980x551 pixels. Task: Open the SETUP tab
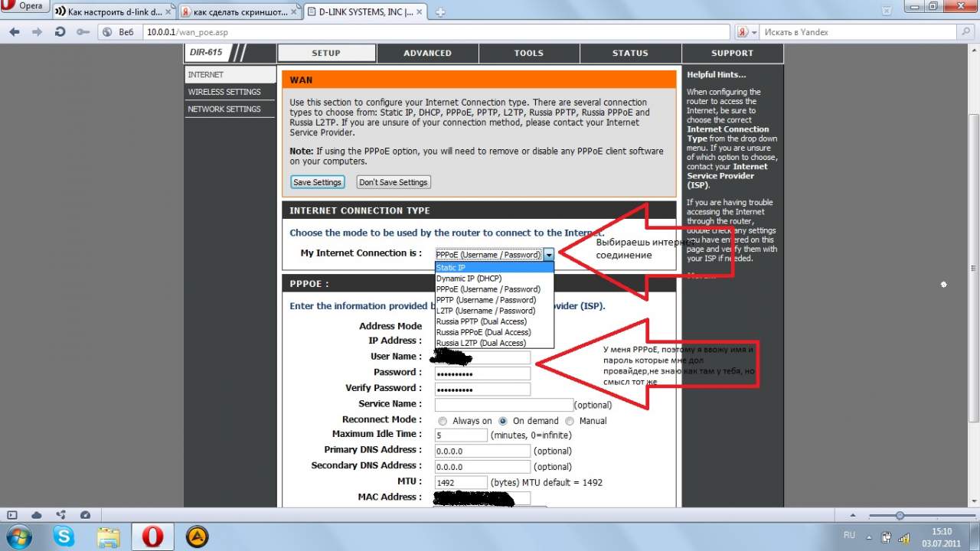[326, 53]
